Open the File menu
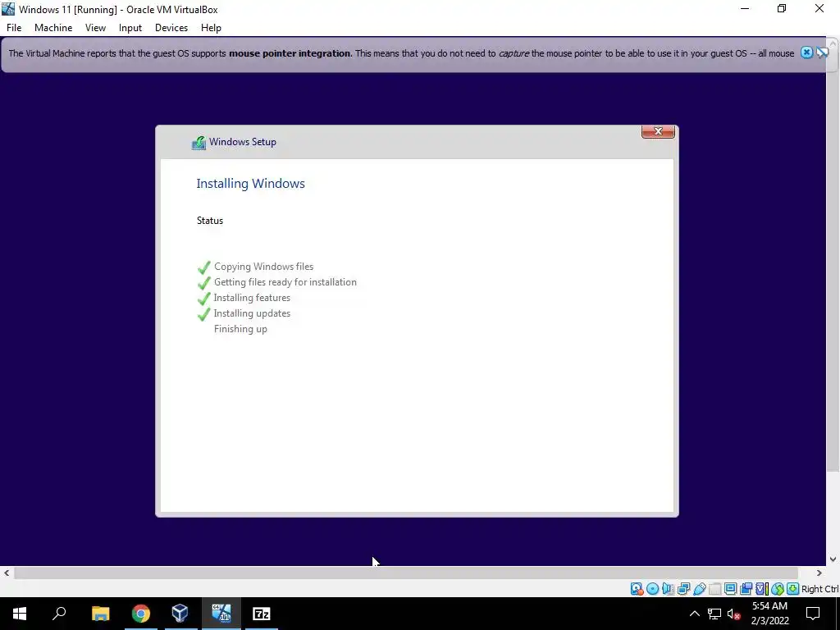Screen dimensions: 840x630 (x=14, y=28)
